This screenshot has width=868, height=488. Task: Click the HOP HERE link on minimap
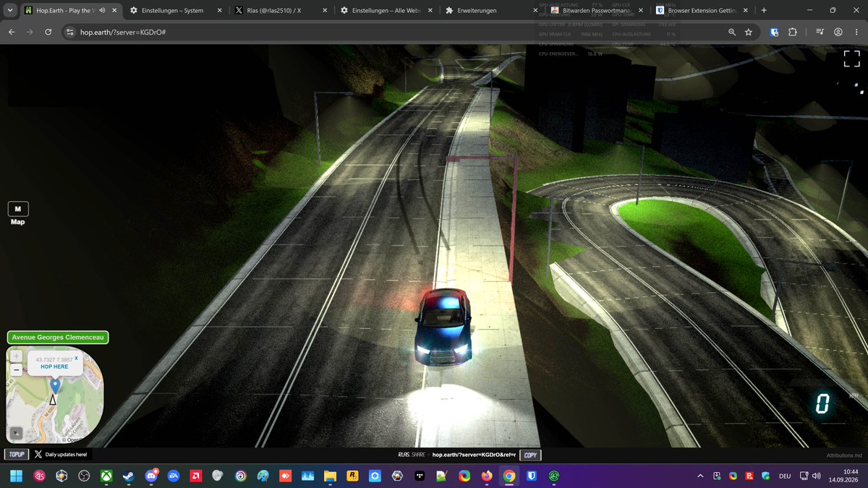coord(54,367)
